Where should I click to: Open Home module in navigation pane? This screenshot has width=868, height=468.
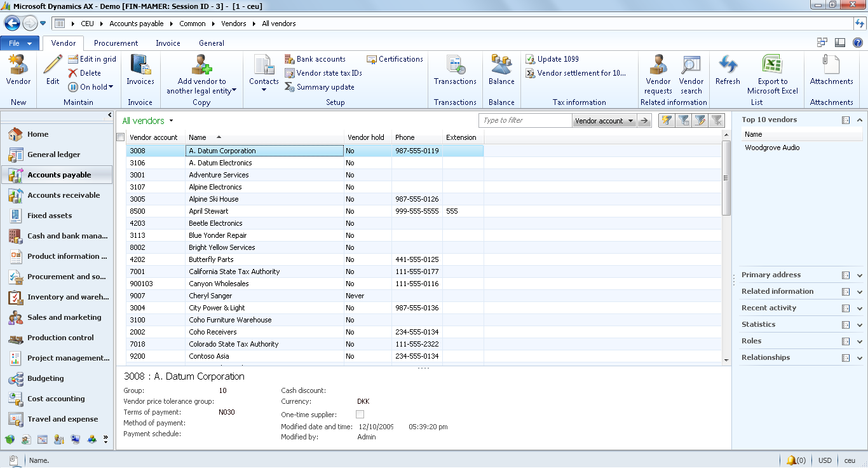coord(57,134)
